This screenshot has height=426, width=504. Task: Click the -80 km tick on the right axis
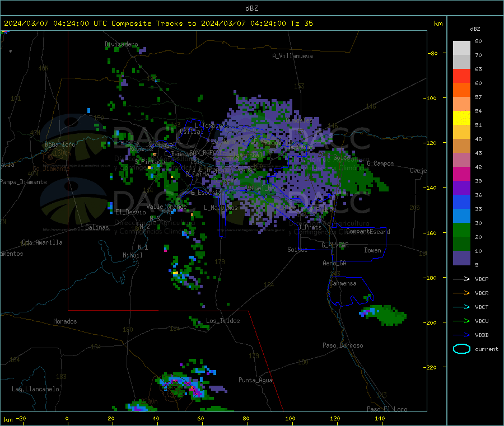[433, 53]
